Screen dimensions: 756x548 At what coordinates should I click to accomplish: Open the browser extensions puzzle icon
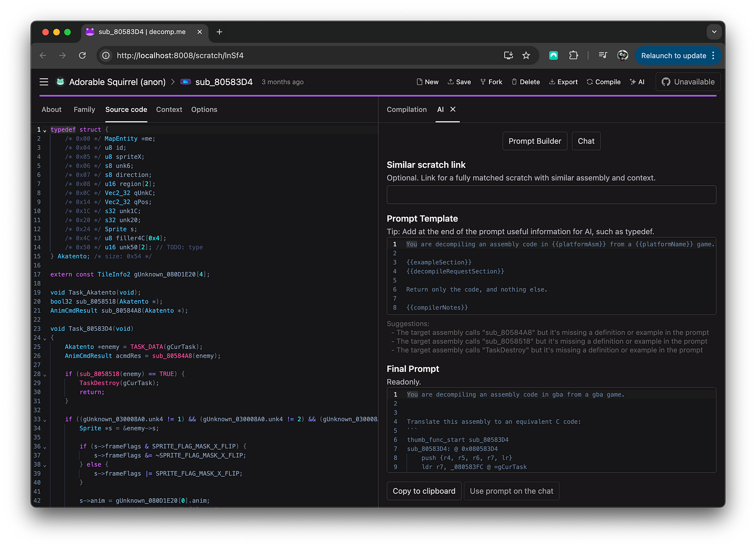(x=573, y=55)
